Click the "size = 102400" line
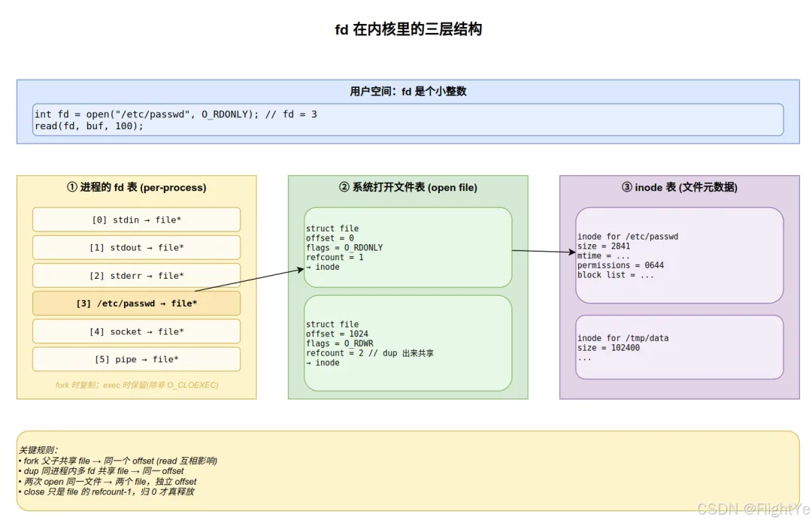 (x=608, y=348)
